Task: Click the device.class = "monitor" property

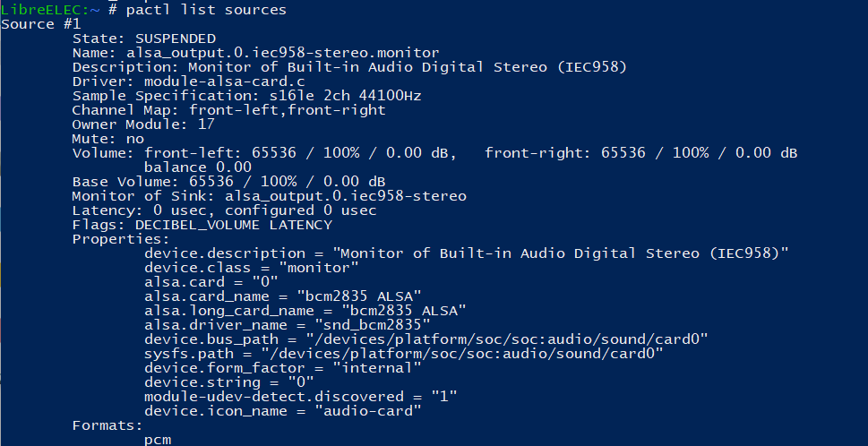Action: (251, 268)
